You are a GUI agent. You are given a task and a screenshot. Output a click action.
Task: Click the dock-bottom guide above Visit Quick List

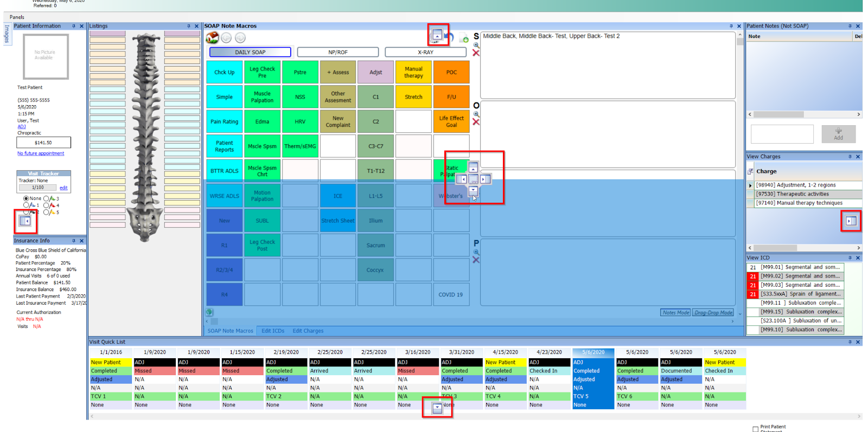[x=437, y=408]
